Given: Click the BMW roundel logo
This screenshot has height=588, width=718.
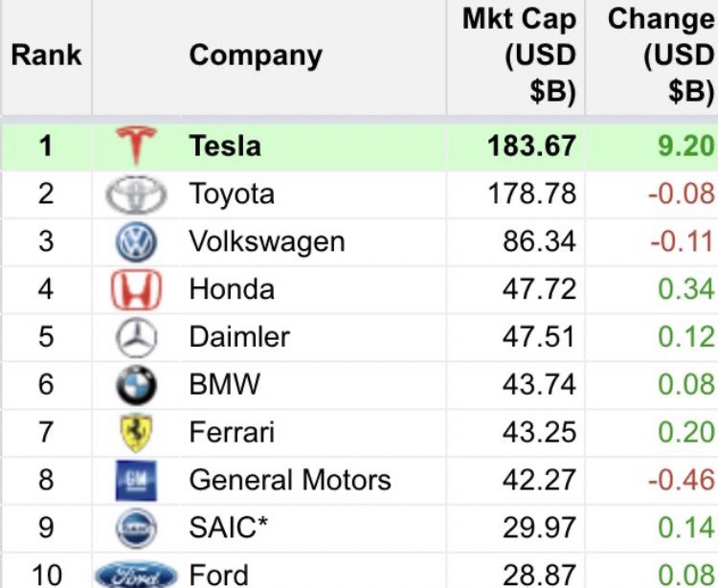Looking at the screenshot, I should pyautogui.click(x=136, y=385).
